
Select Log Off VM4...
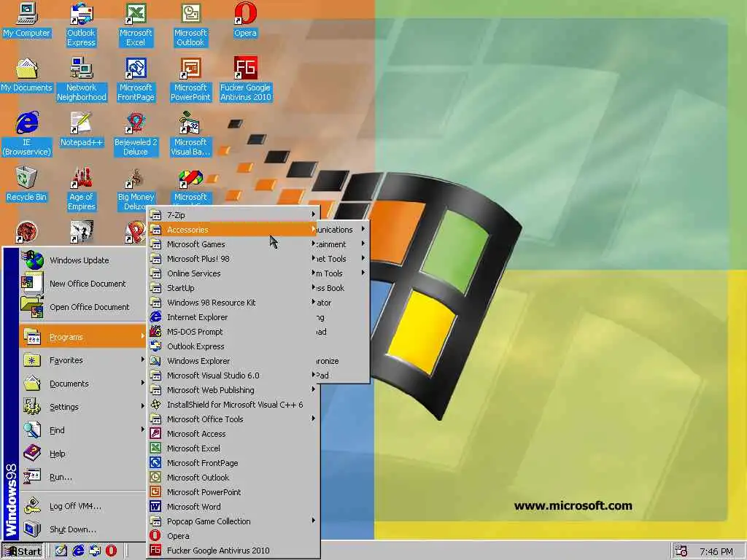coord(83,506)
